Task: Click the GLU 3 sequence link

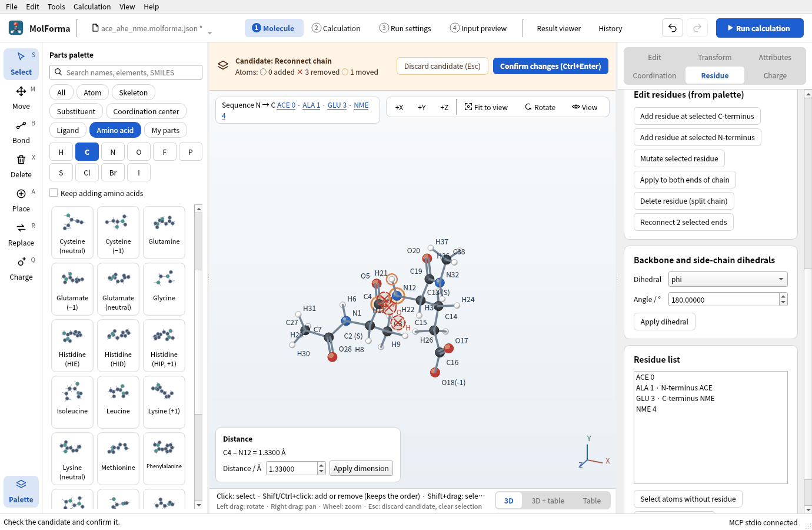Action: pos(337,105)
